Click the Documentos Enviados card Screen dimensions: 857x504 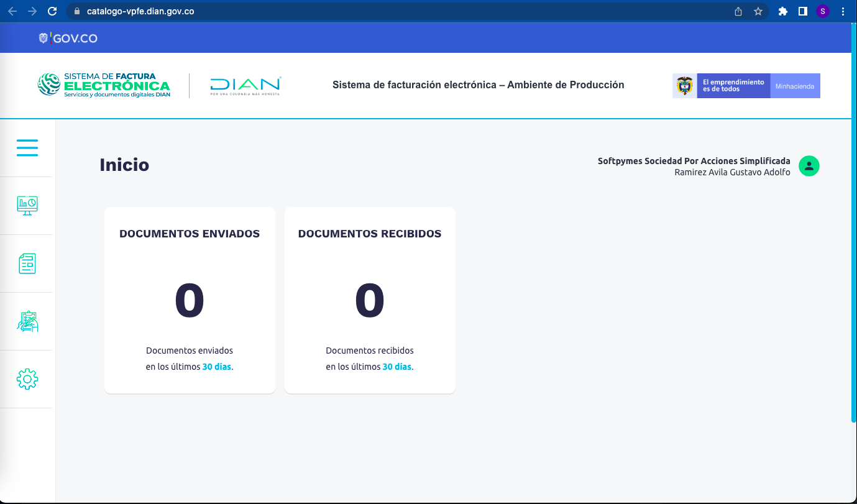click(190, 300)
